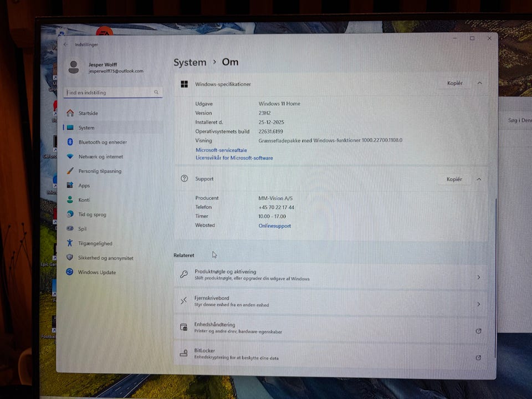Click System in the breadcrumb heading

[190, 63]
